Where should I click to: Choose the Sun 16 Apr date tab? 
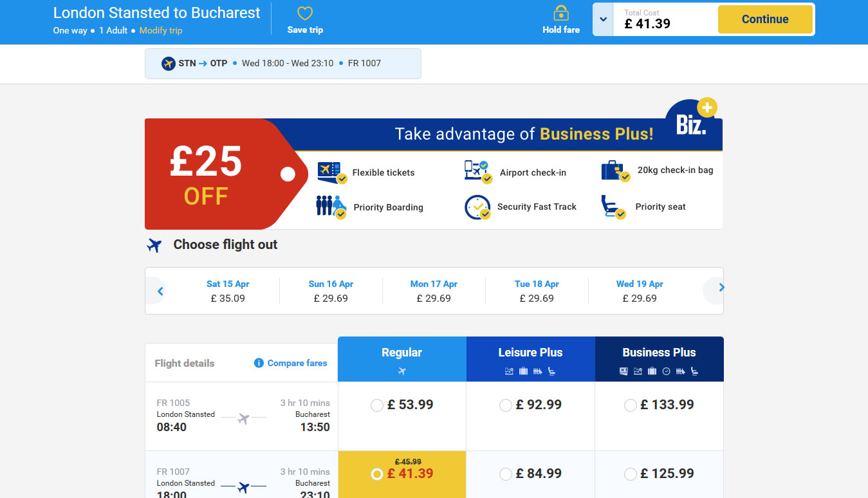(331, 291)
